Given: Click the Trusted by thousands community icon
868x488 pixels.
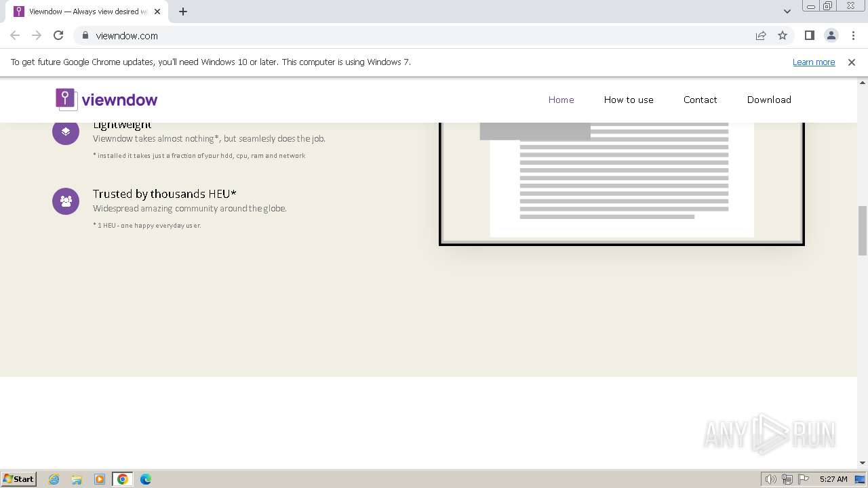Looking at the screenshot, I should (x=66, y=201).
